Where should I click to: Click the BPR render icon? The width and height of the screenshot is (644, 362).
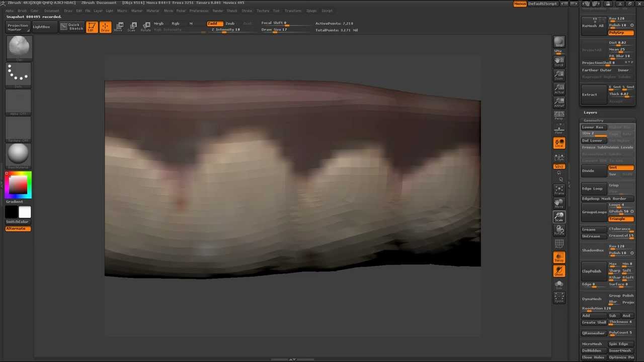click(559, 42)
